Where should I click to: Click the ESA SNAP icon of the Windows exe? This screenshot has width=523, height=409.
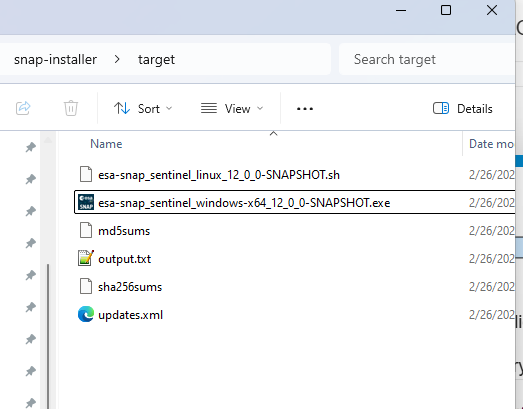coord(86,202)
